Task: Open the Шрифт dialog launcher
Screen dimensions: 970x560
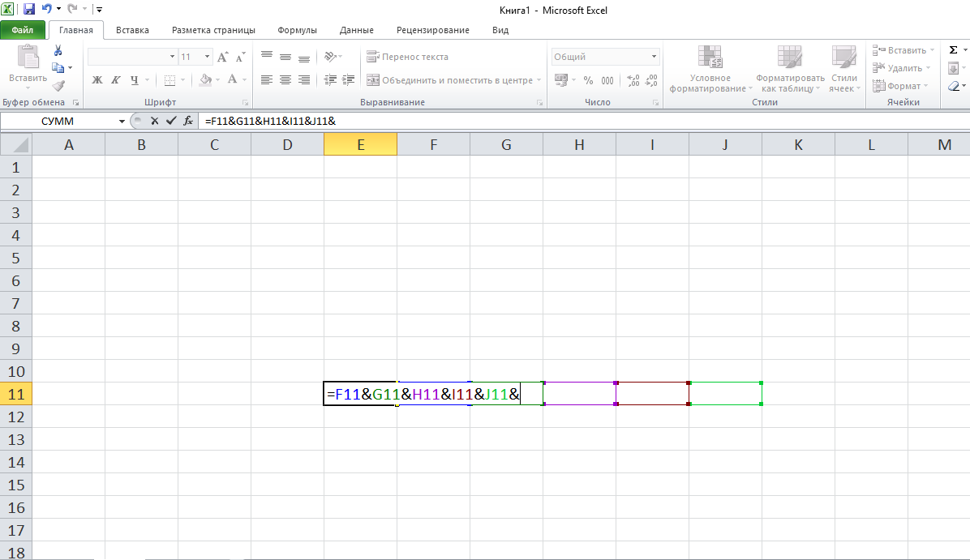Action: [246, 103]
